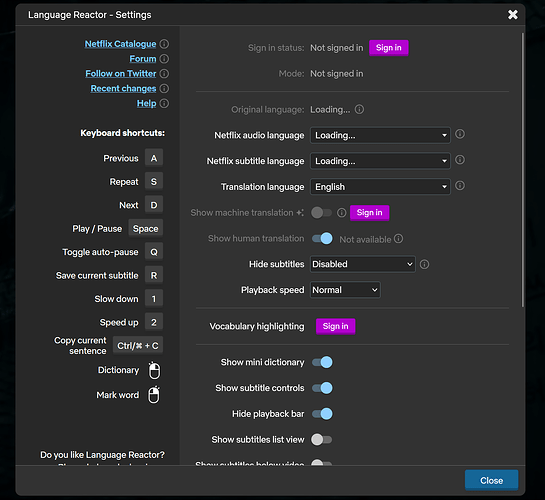
Task: Click 'Language Reactor - Settings' title text
Action: (x=90, y=15)
